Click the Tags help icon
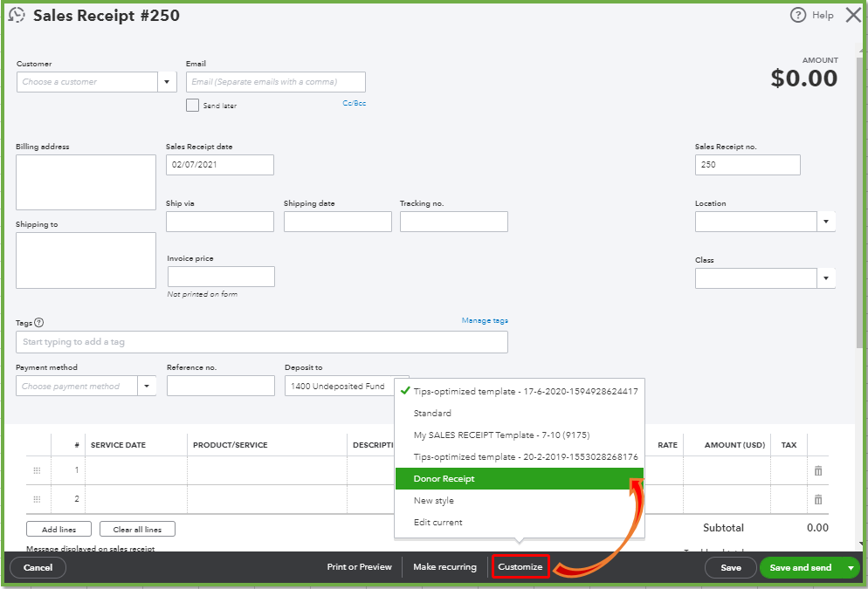The width and height of the screenshot is (868, 589). pos(39,323)
